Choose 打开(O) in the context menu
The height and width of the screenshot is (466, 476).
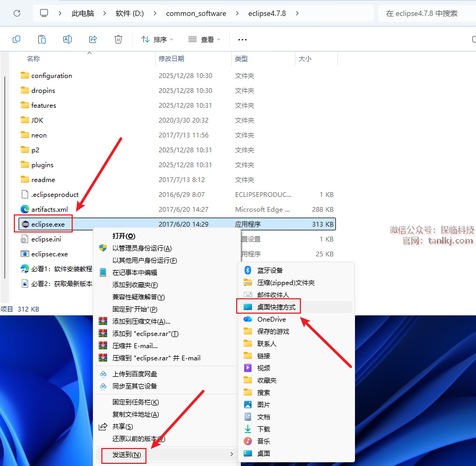click(124, 236)
